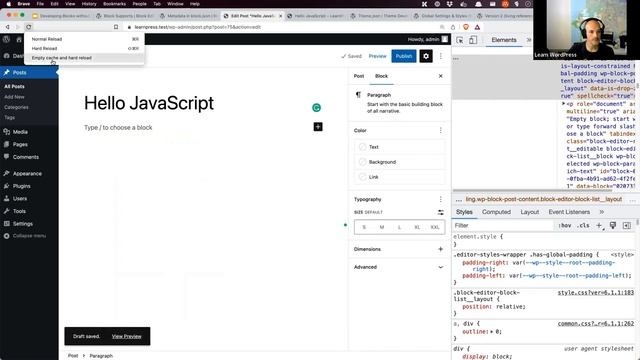
Task: Toggle DevTools computed styles sidebar icon
Action: [627, 225]
